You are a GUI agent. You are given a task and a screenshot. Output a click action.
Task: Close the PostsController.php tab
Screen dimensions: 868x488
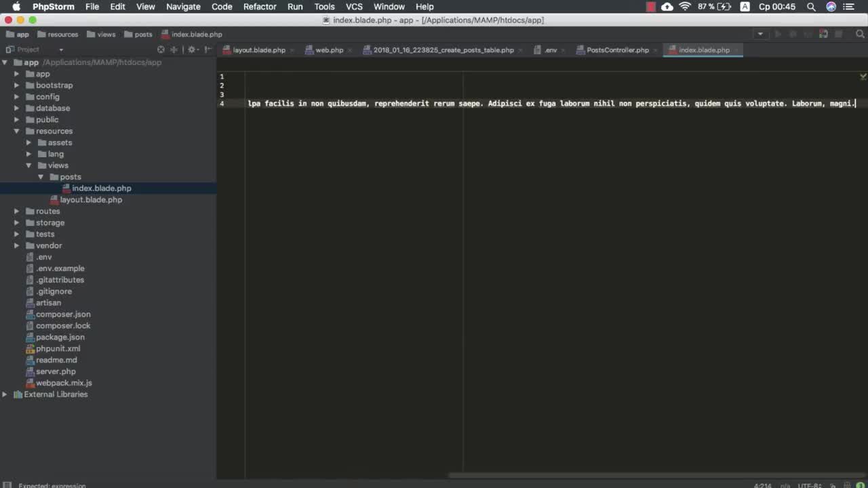pos(656,50)
